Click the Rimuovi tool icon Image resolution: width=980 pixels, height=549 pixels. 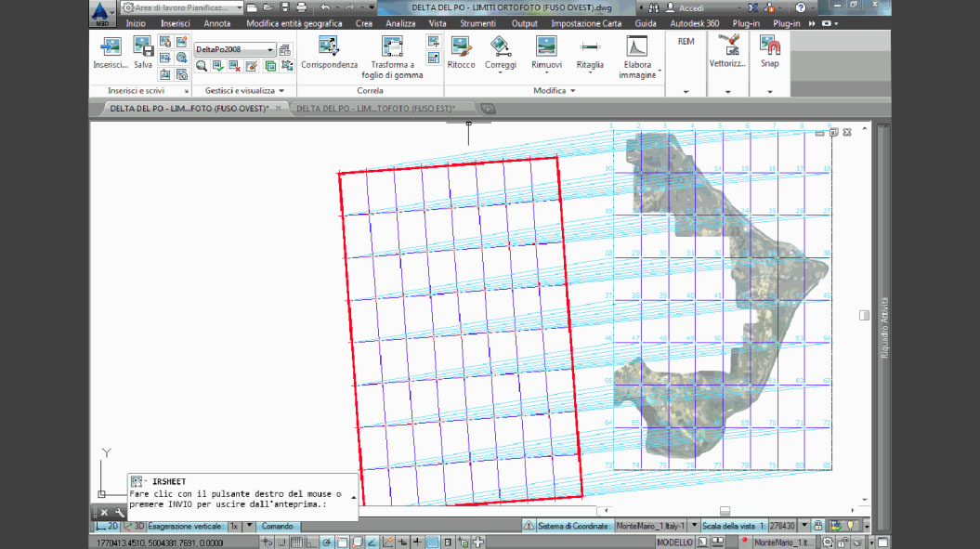pos(546,46)
